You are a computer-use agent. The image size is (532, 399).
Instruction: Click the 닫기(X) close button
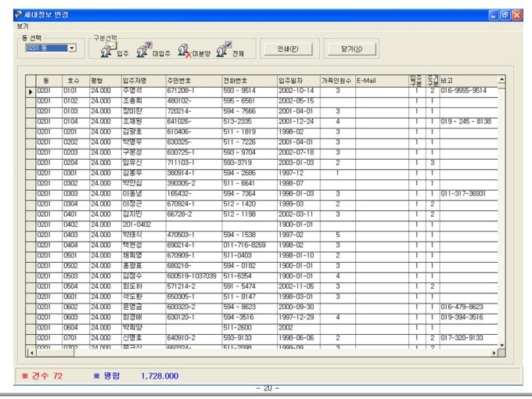point(351,49)
